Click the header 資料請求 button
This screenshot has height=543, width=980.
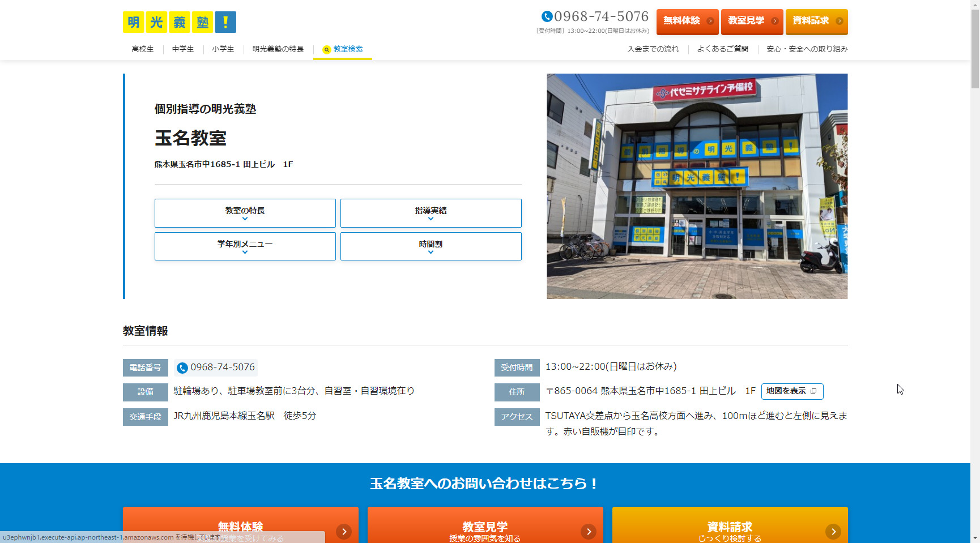point(817,22)
